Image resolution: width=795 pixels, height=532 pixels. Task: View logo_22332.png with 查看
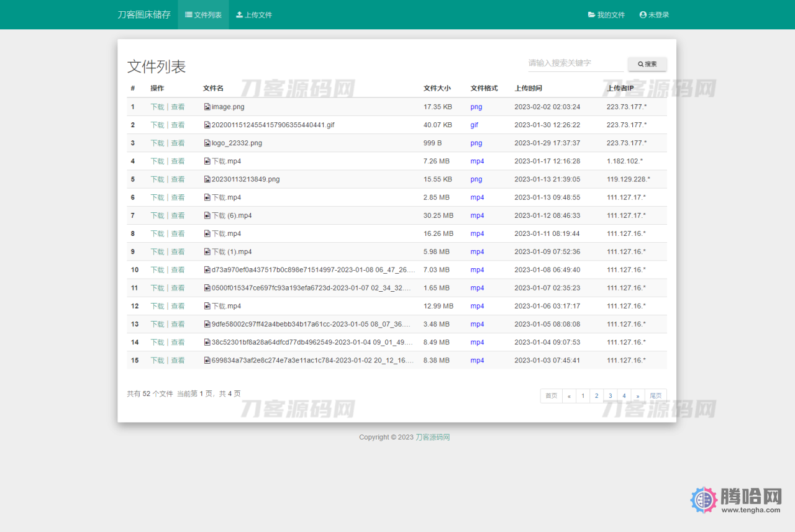pos(178,143)
